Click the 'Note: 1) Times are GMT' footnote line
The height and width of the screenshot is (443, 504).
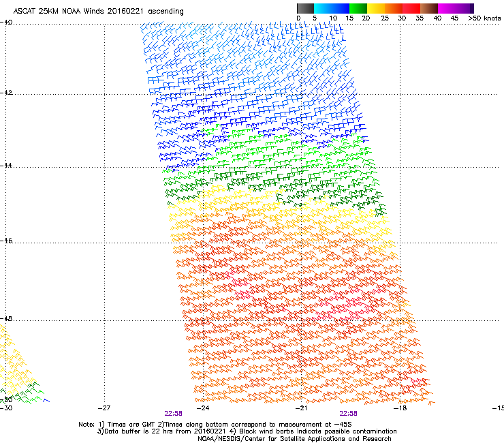[x=215, y=425]
